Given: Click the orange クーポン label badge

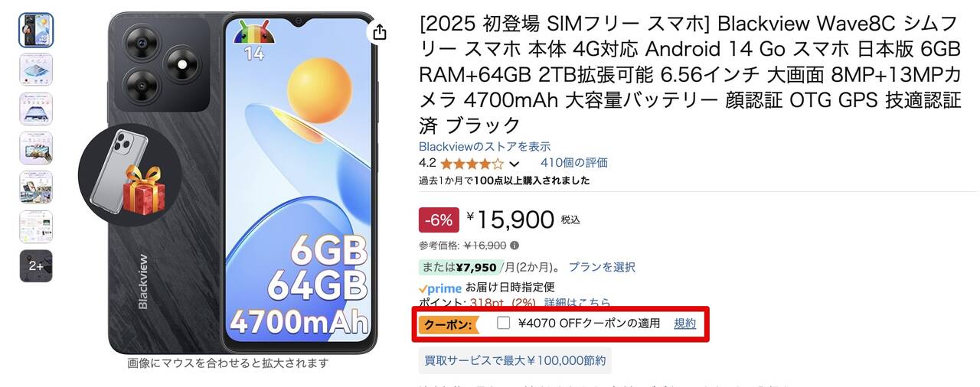Looking at the screenshot, I should tap(448, 324).
